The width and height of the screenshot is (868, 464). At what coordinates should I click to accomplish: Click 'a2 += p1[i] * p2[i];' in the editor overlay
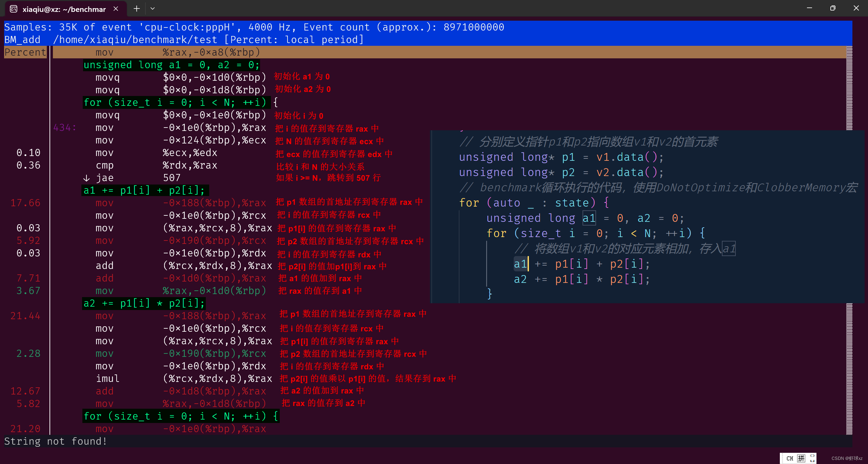coord(582,279)
